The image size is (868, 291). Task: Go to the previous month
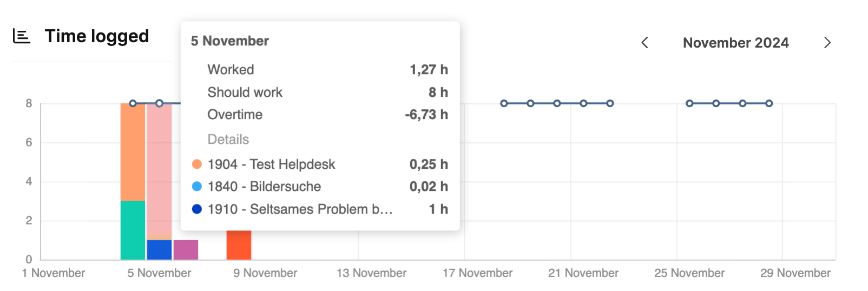click(x=645, y=43)
